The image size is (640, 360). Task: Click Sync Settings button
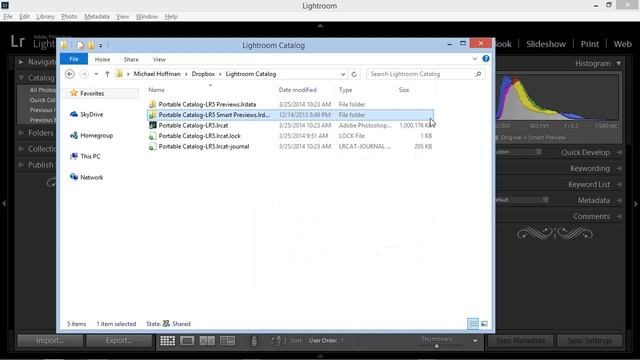coord(589,340)
